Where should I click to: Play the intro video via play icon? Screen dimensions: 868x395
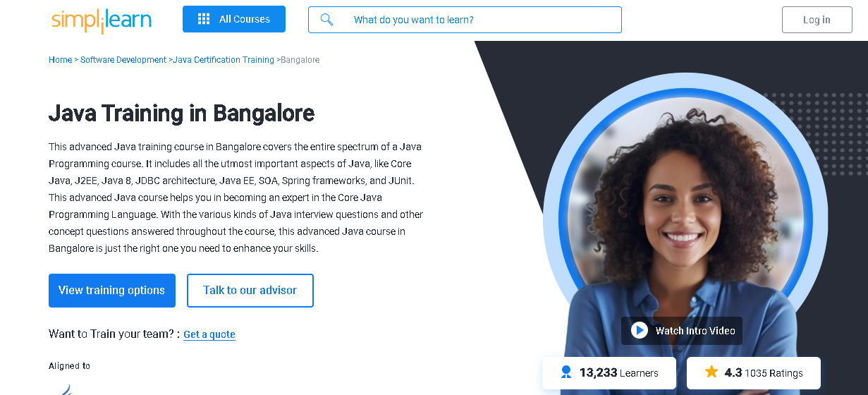point(640,330)
